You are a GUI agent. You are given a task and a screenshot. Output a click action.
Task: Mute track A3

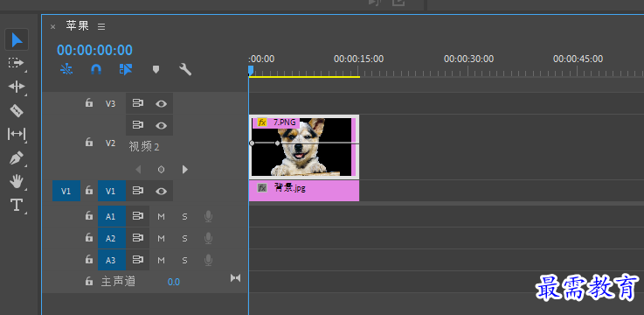(x=161, y=260)
